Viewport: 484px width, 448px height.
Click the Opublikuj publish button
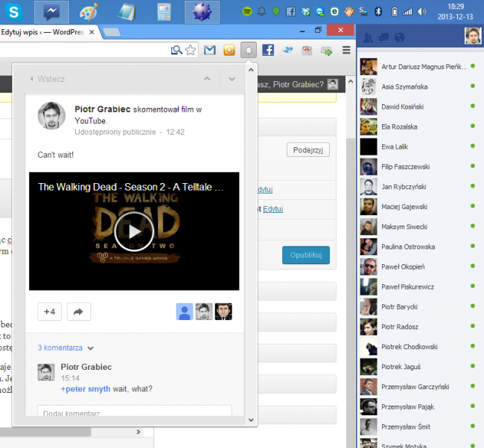click(x=306, y=255)
